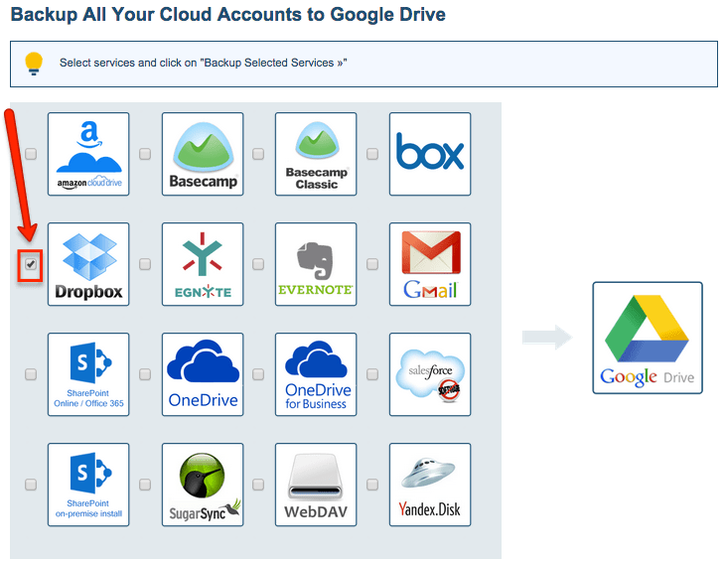
Task: Tick the Basecamp Classic checkbox
Action: (258, 154)
